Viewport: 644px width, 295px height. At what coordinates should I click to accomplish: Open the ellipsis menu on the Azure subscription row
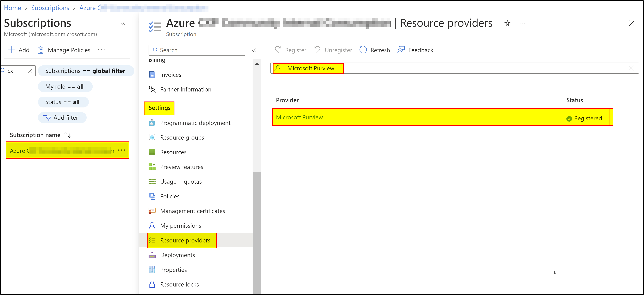tap(122, 150)
